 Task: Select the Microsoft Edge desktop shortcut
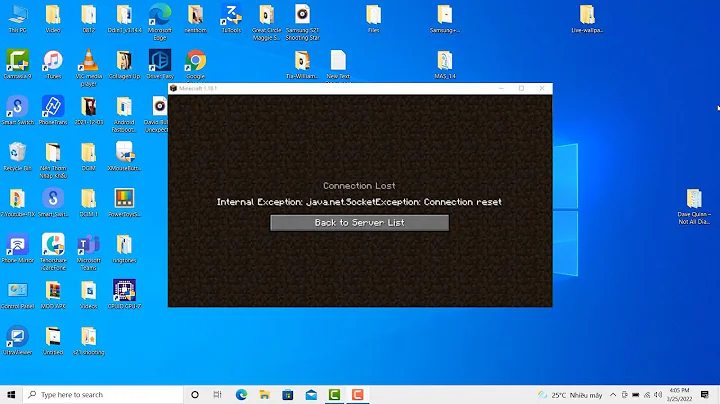pyautogui.click(x=160, y=22)
